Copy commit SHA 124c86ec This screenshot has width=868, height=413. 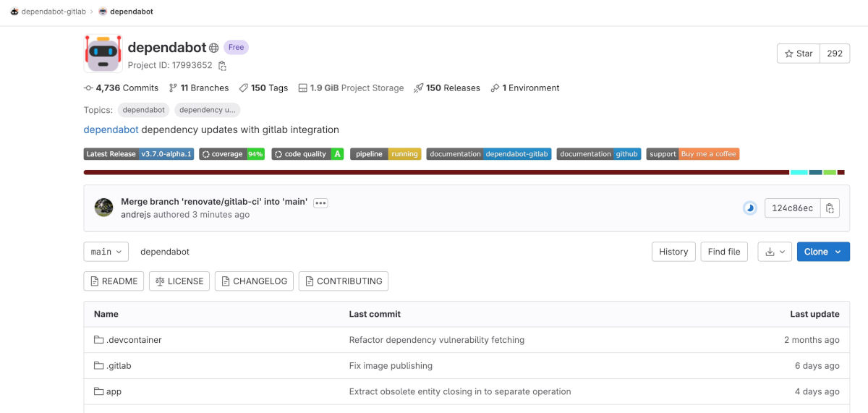pos(830,208)
